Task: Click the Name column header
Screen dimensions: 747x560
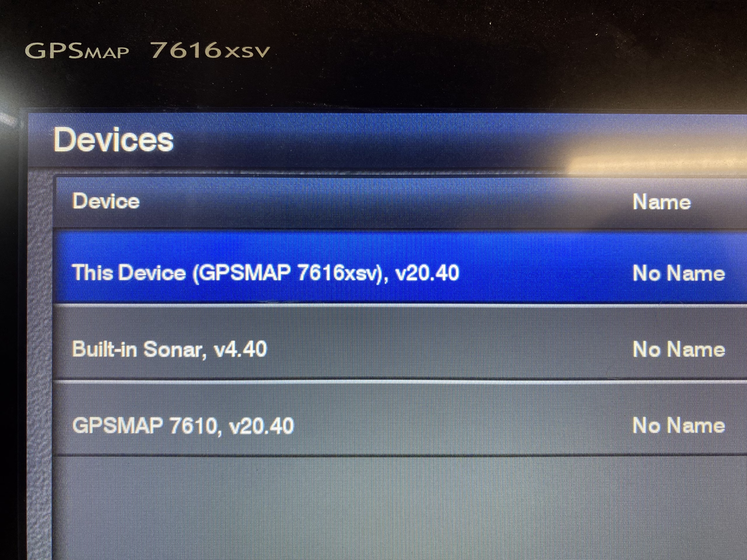Action: click(662, 202)
